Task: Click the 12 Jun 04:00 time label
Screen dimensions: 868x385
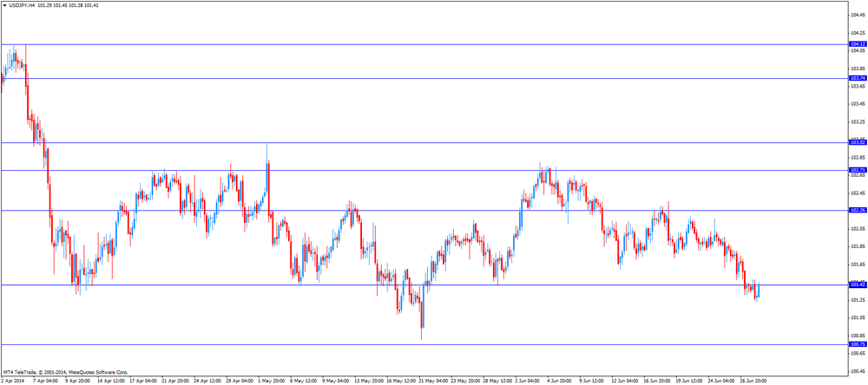Action: tap(626, 382)
